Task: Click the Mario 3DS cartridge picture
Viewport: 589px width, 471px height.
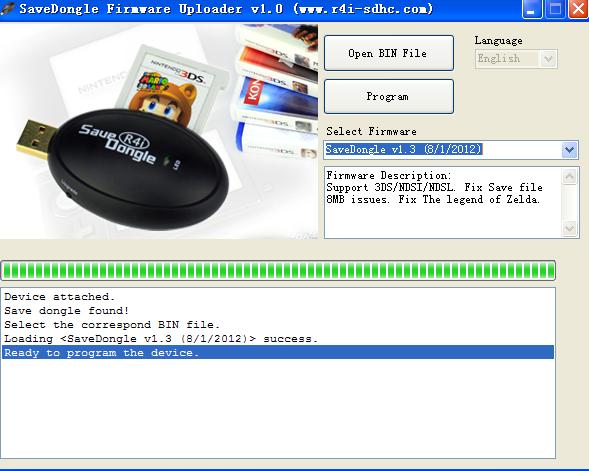Action: [169, 88]
